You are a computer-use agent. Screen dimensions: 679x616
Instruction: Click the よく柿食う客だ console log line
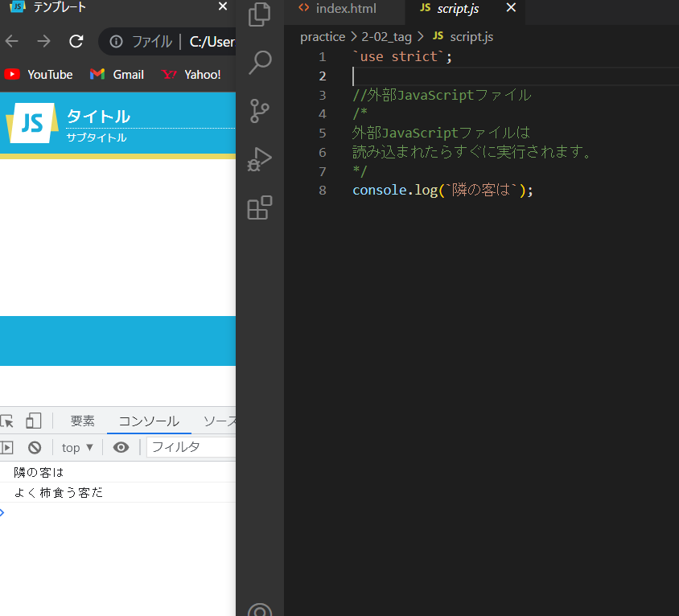point(117,492)
